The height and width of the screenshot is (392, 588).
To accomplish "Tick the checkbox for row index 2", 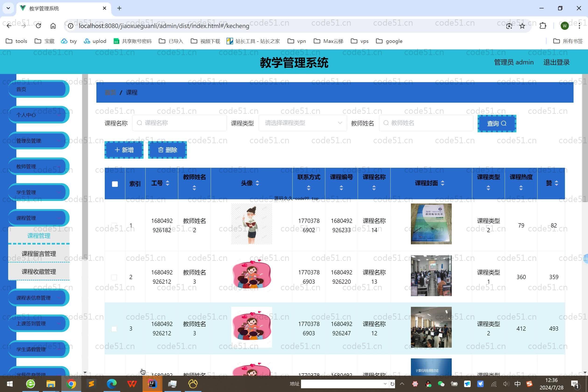I will click(x=114, y=277).
